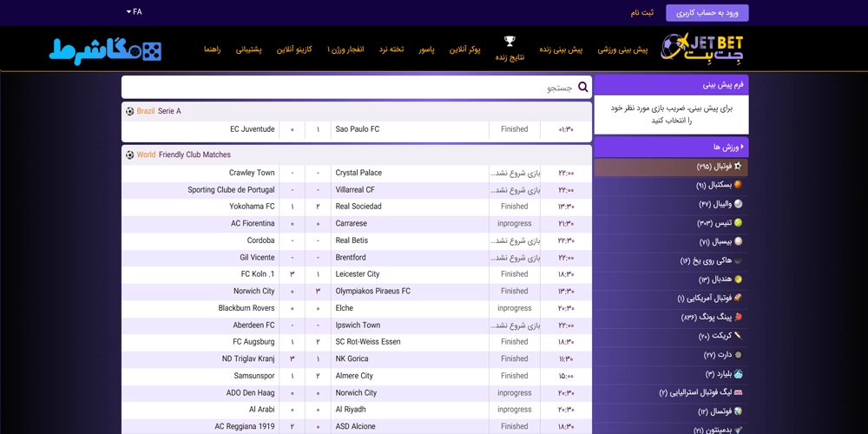Open تخته نرد menu item
Viewport: 868px width, 434px height.
coord(391,49)
